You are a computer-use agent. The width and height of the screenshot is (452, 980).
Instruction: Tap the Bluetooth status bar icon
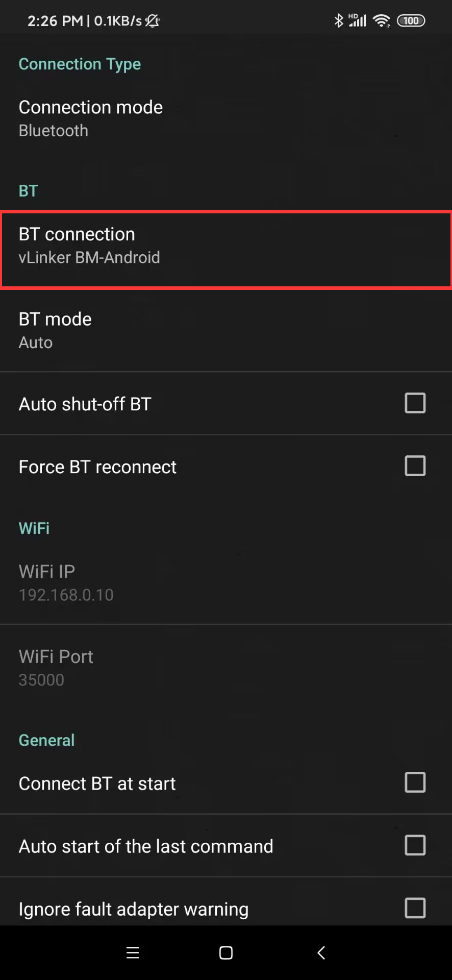[338, 20]
